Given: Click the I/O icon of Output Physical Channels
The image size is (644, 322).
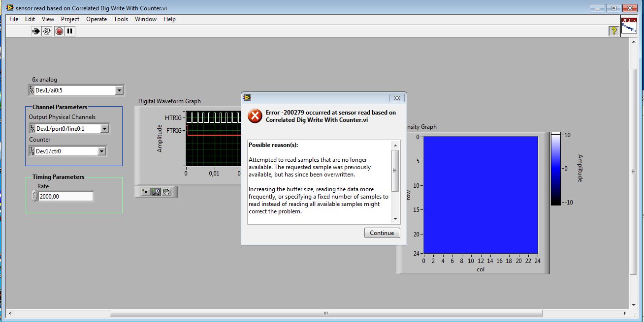Looking at the screenshot, I should (32, 128).
